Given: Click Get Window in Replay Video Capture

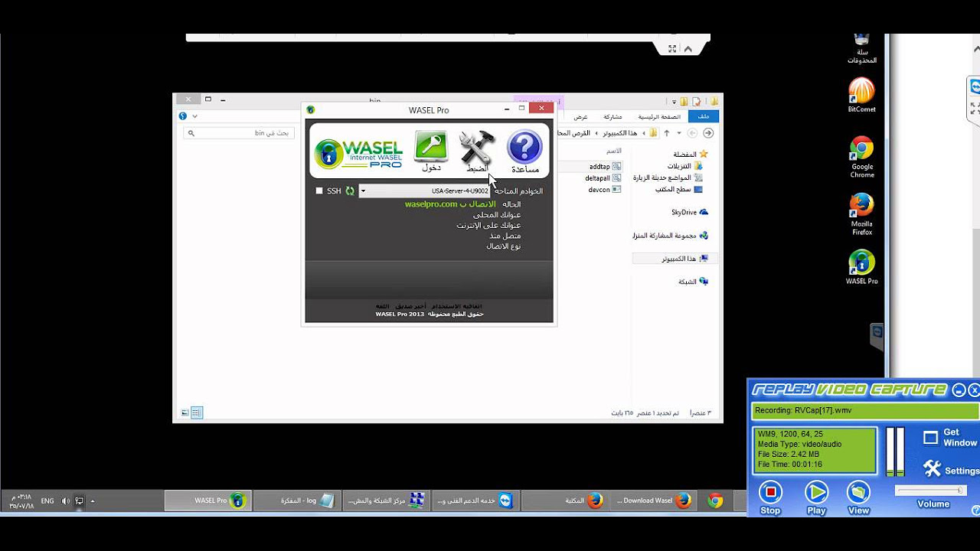Looking at the screenshot, I should 950,438.
